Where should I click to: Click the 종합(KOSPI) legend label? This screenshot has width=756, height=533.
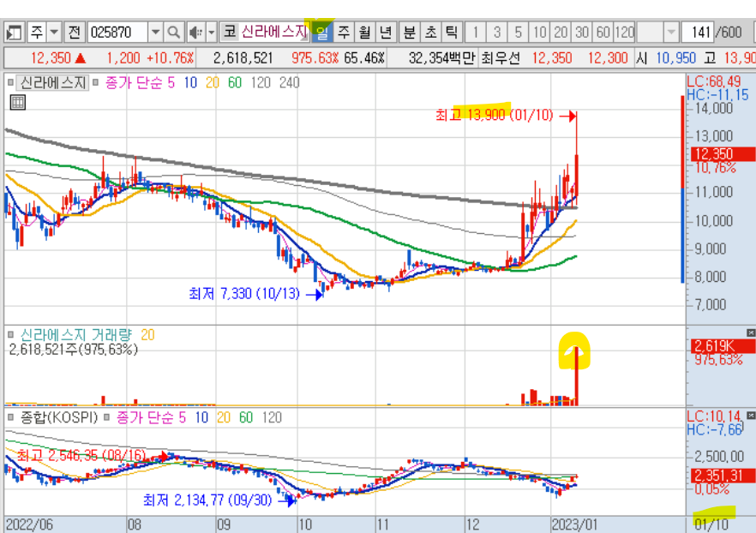pyautogui.click(x=59, y=417)
